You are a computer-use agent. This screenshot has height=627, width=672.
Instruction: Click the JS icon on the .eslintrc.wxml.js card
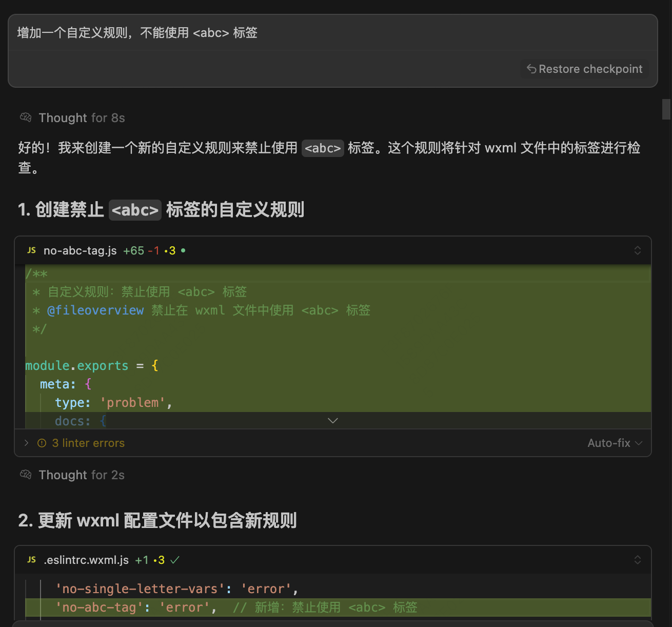[31, 560]
